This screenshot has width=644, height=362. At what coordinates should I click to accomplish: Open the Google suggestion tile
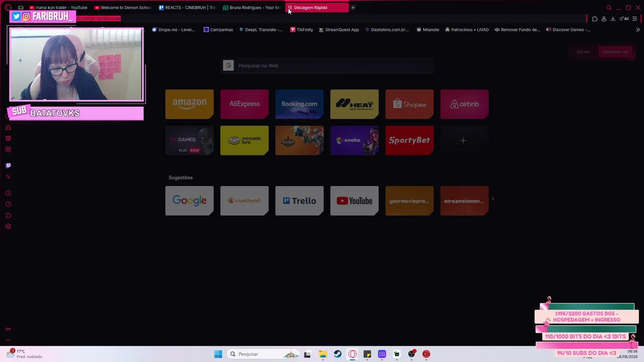coord(189,201)
